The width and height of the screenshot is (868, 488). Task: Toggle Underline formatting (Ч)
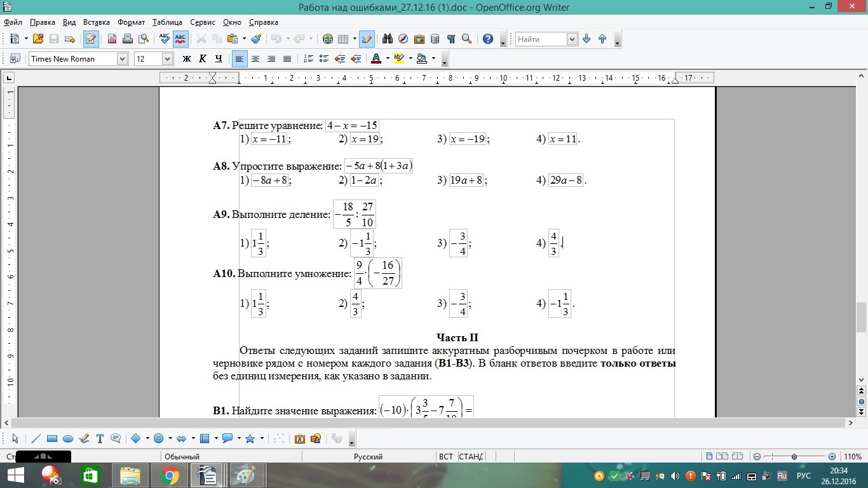click(219, 58)
